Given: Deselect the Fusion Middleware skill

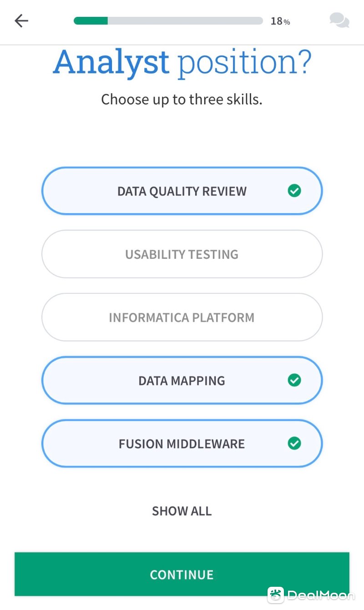Looking at the screenshot, I should [x=182, y=443].
